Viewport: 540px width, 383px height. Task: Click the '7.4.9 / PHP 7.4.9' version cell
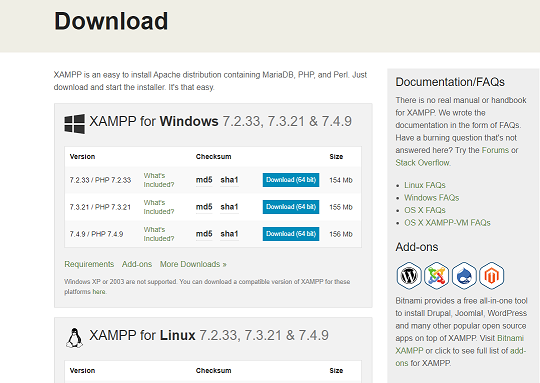(96, 234)
